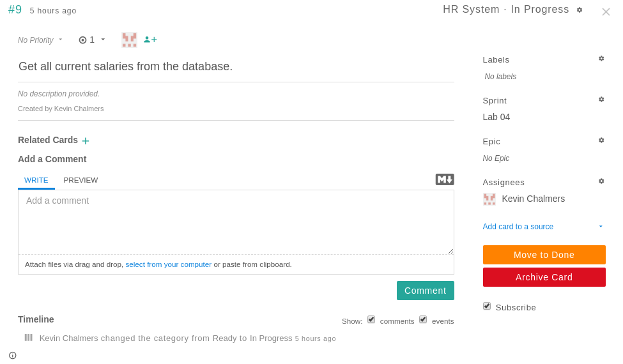The image size is (623, 364).
Task: Uncheck the events filter checkbox
Action: [423, 319]
